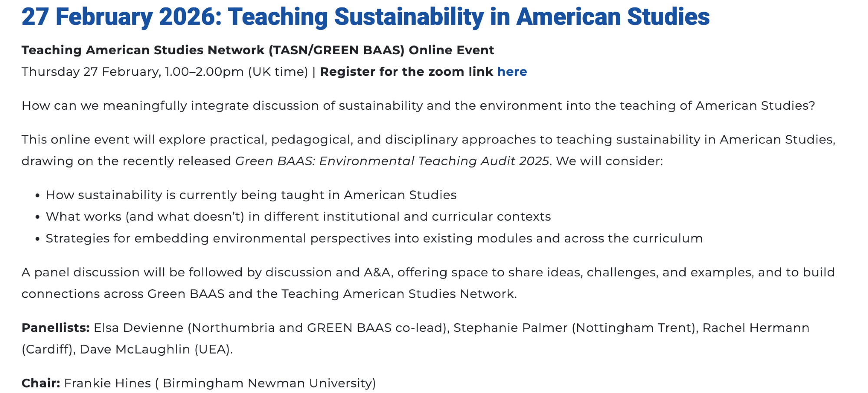This screenshot has width=868, height=393.
Task: Click the "Teaching American Studies Network" online event subheading
Action: (257, 50)
